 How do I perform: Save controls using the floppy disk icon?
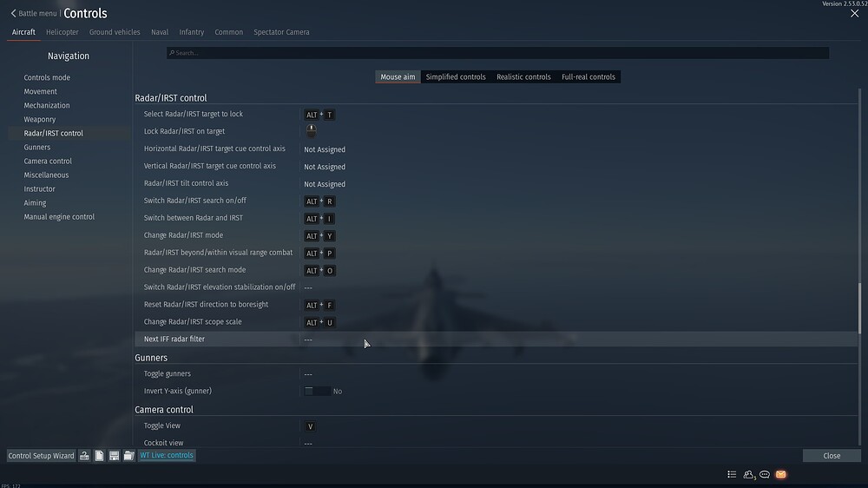click(x=114, y=456)
